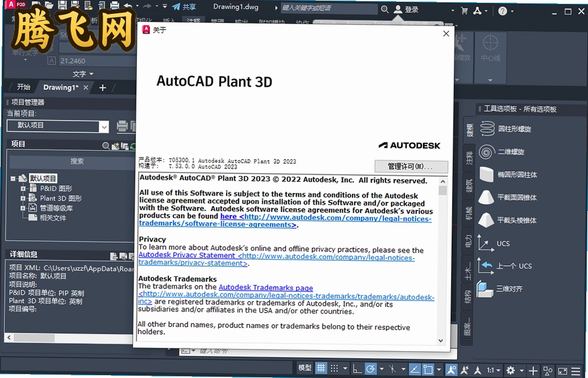Expand the Plant 3D 图形 tree node
Image resolution: width=588 pixels, height=378 pixels.
(23, 198)
